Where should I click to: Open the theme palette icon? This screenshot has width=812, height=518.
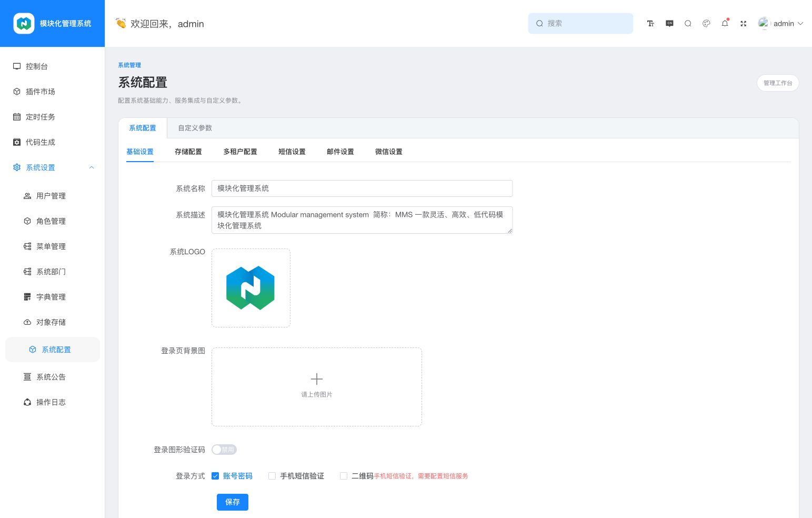pos(706,24)
